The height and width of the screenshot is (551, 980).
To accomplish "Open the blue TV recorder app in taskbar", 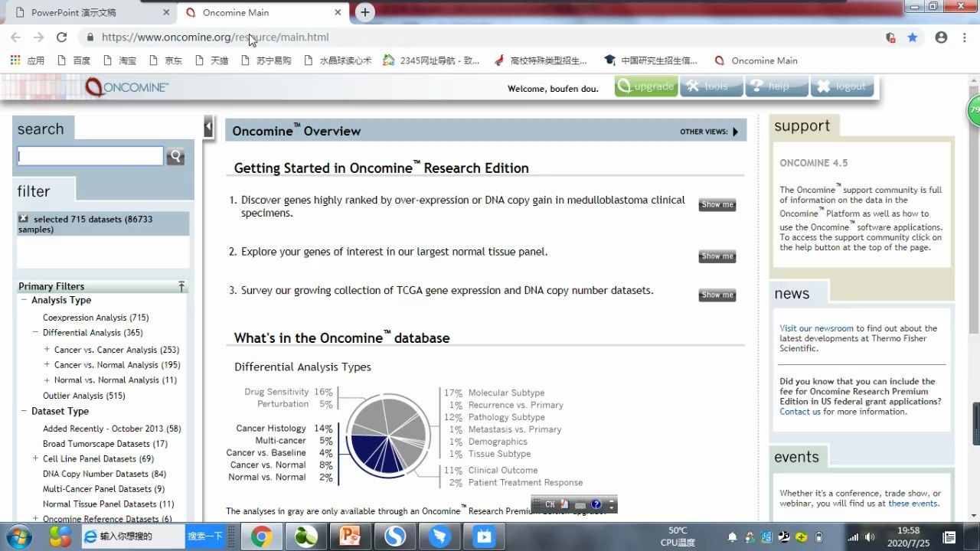I will (484, 536).
